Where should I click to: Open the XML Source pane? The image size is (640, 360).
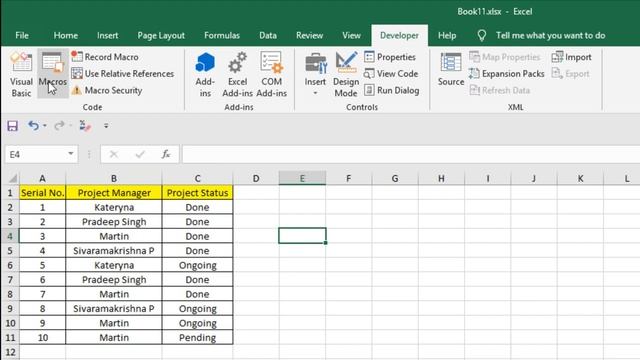451,70
